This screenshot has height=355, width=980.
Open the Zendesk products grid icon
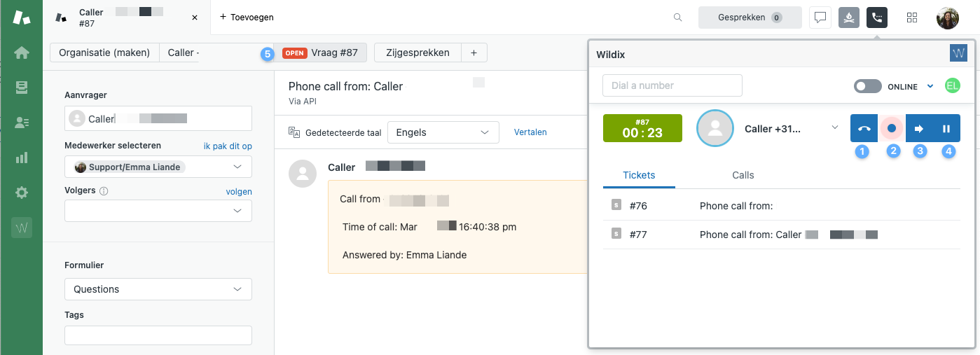[x=912, y=18]
